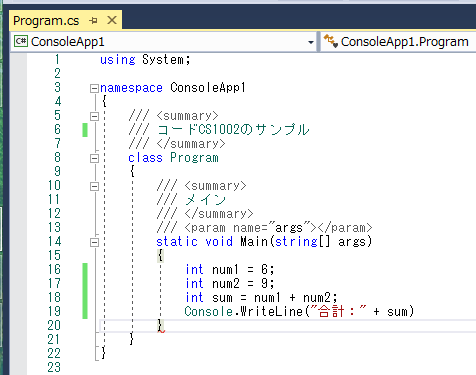Click the param name="args" comment line
The width and height of the screenshot is (476, 375).
tap(264, 228)
